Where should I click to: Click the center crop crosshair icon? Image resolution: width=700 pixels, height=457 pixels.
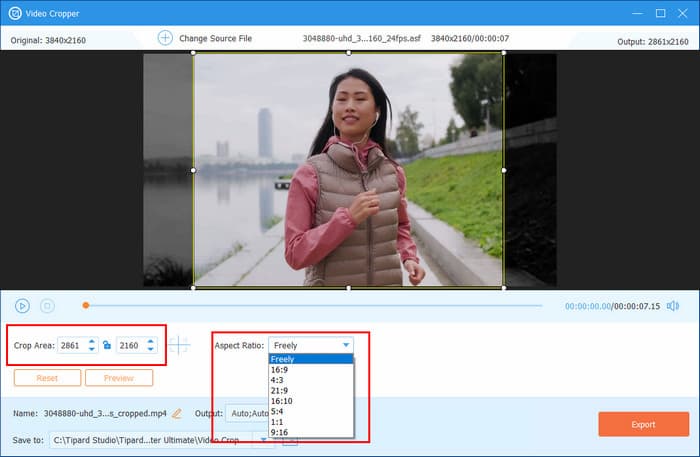[x=179, y=345]
